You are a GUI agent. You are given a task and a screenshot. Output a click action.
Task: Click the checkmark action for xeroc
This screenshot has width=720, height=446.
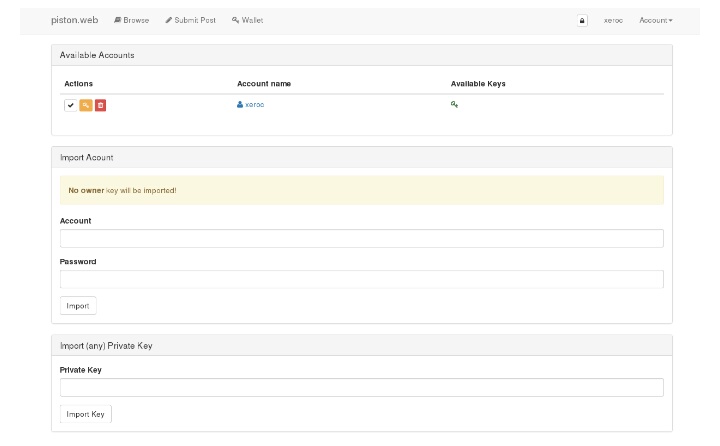coord(70,105)
